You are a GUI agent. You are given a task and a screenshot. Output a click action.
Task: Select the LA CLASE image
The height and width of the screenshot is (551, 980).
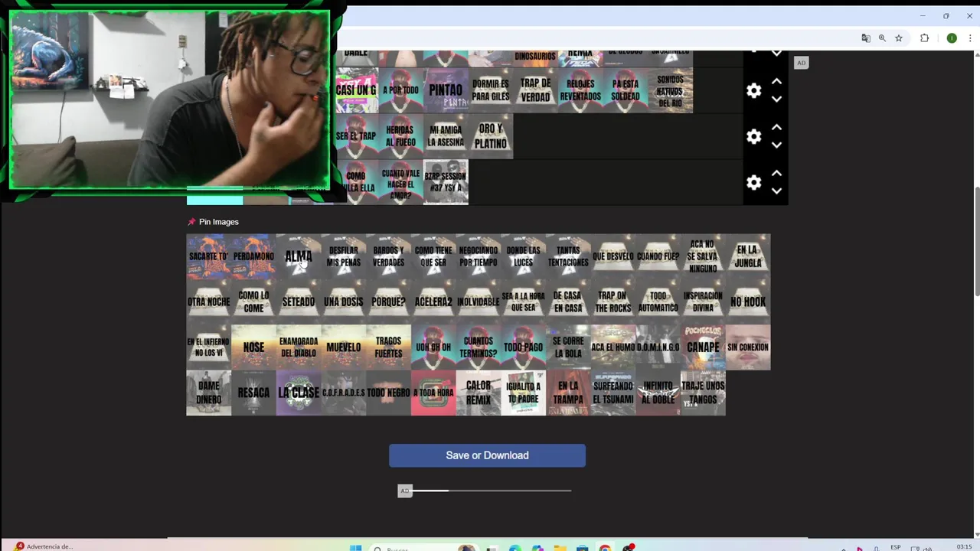pos(299,393)
